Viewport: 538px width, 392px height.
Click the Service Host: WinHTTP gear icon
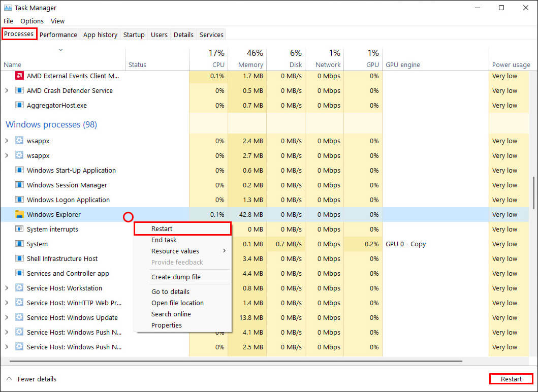click(19, 303)
